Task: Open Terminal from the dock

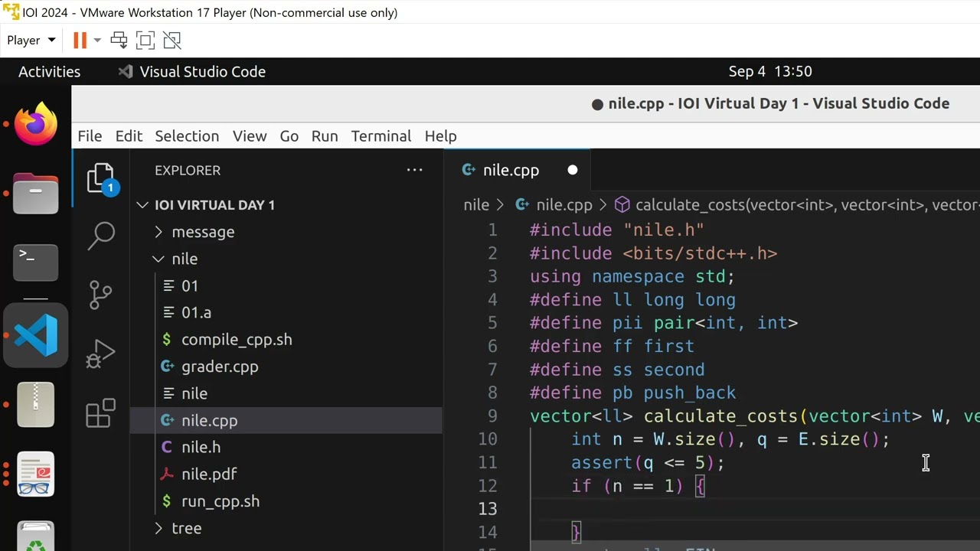Action: tap(36, 263)
